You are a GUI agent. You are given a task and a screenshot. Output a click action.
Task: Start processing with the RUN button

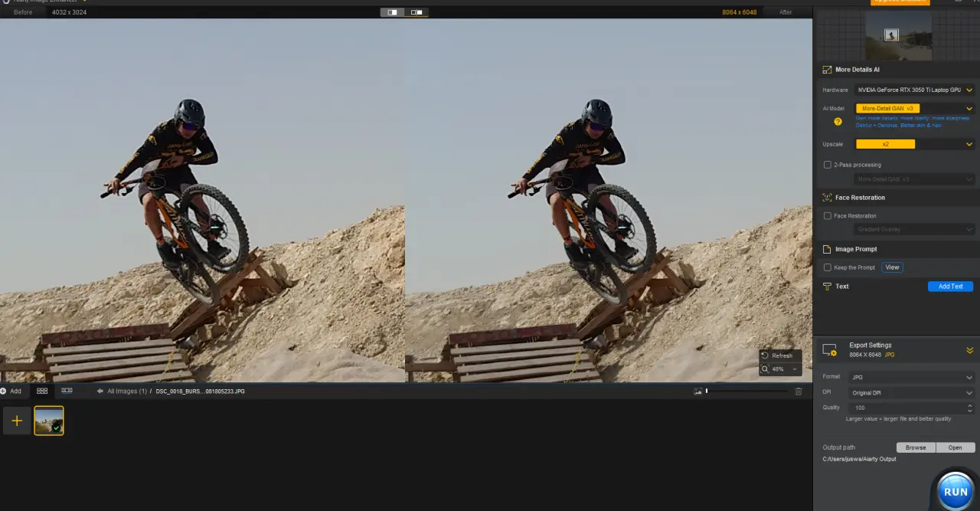(x=955, y=491)
